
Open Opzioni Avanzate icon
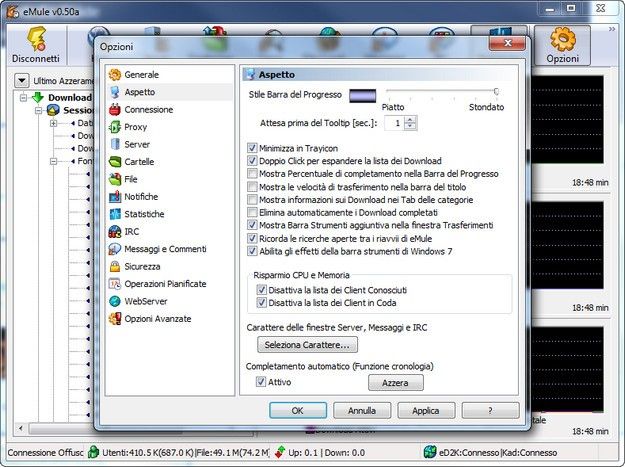point(115,319)
